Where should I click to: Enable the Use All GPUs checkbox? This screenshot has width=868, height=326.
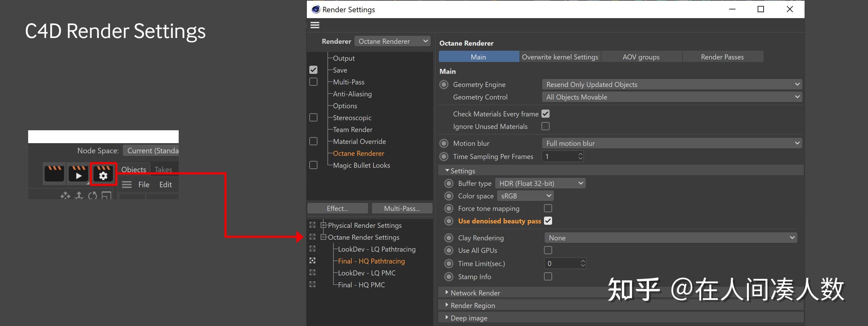548,250
